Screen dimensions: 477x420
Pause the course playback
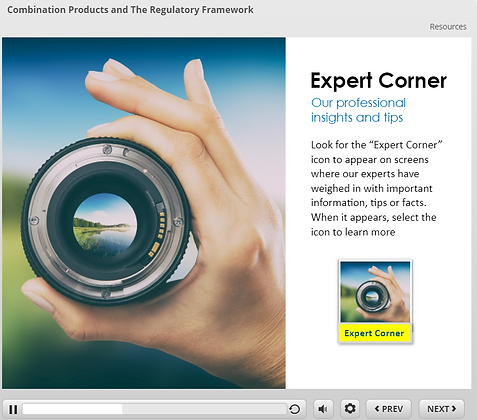tap(13, 409)
